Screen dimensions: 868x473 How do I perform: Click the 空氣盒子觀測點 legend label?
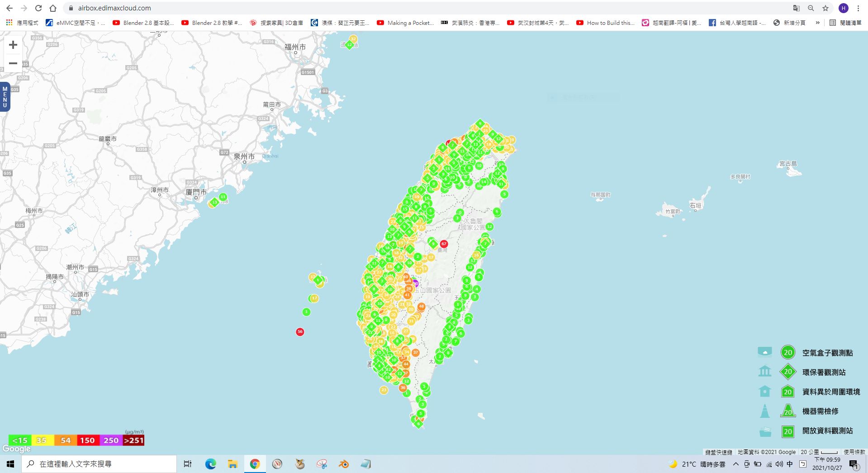click(827, 353)
